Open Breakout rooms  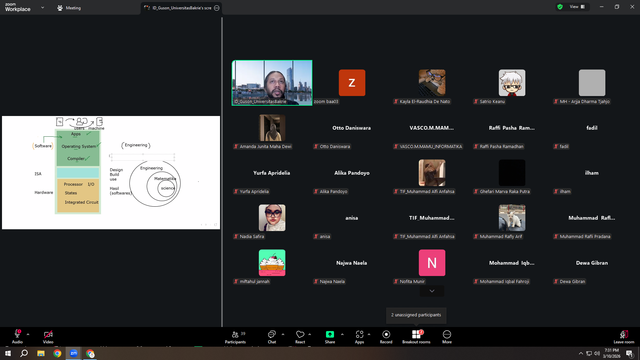416,337
